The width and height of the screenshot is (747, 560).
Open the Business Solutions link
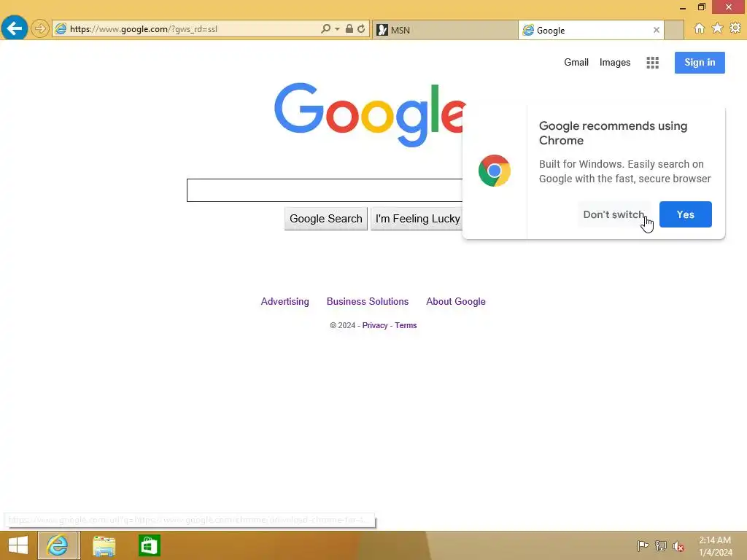pyautogui.click(x=368, y=301)
